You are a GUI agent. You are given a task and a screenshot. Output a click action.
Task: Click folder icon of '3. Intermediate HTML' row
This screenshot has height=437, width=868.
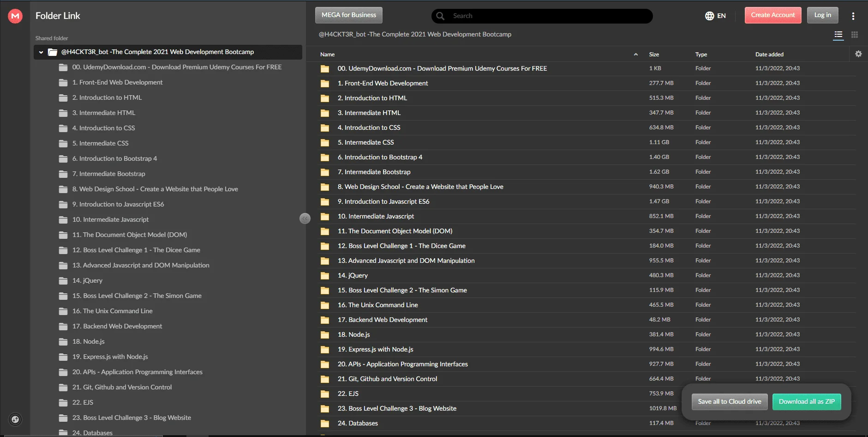[x=325, y=113]
